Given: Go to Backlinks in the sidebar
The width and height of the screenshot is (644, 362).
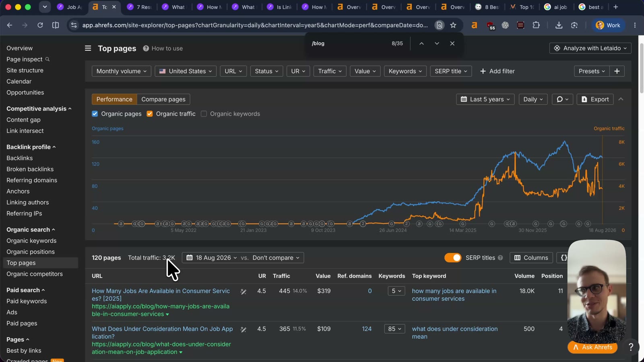Looking at the screenshot, I should click(20, 158).
